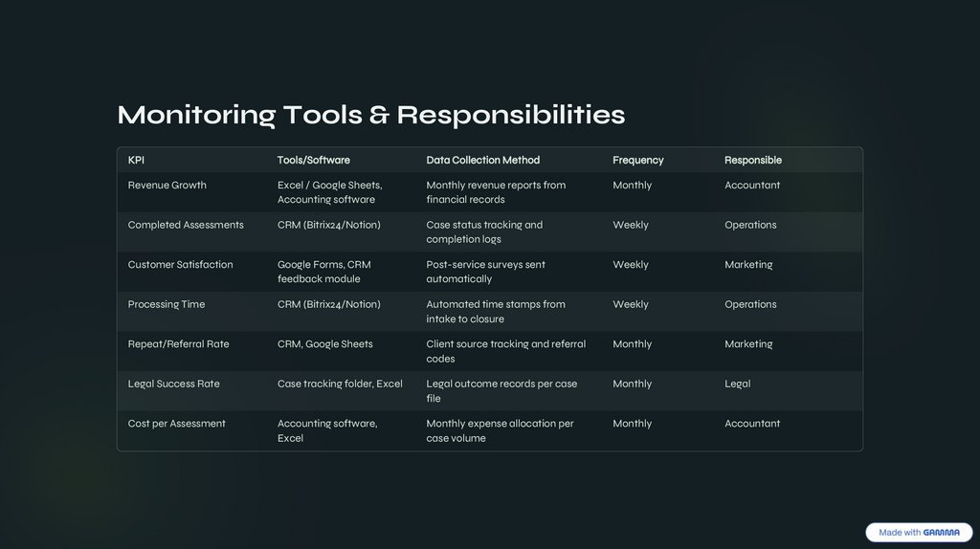980x549 pixels.
Task: Select the Cost per Assessment cell
Action: click(x=177, y=424)
